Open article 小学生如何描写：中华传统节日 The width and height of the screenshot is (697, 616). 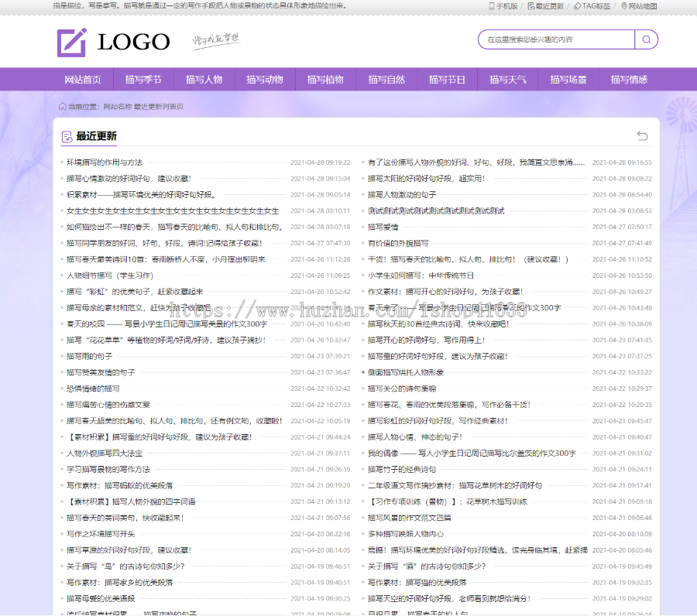(421, 275)
